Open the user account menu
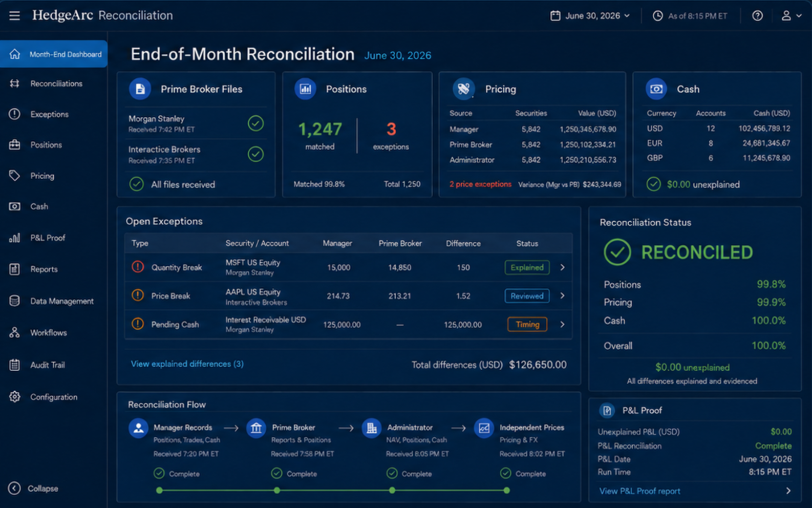The image size is (812, 508). 790,16
